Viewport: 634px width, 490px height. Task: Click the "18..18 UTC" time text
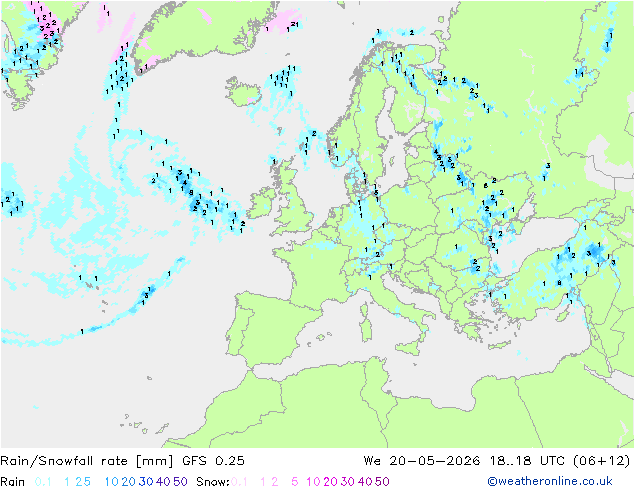527,461
